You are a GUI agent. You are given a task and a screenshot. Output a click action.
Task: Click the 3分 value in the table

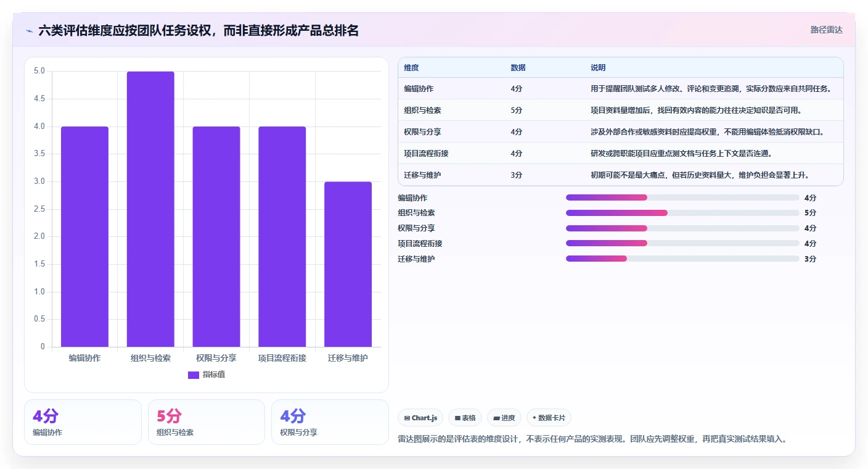(x=517, y=175)
